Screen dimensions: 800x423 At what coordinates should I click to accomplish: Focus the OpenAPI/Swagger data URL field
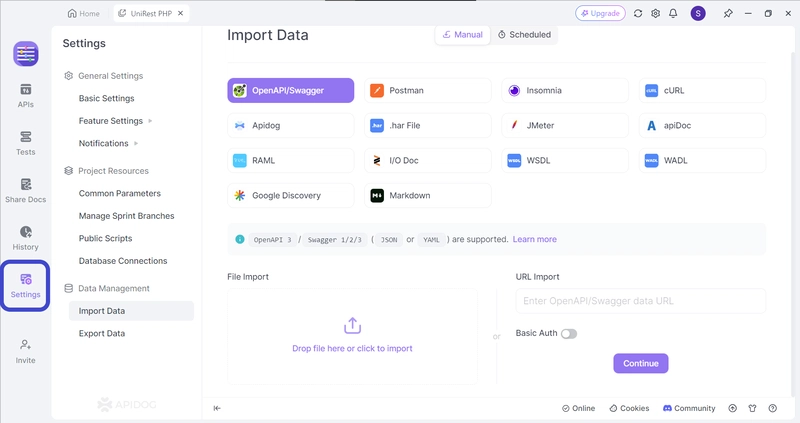(x=640, y=301)
